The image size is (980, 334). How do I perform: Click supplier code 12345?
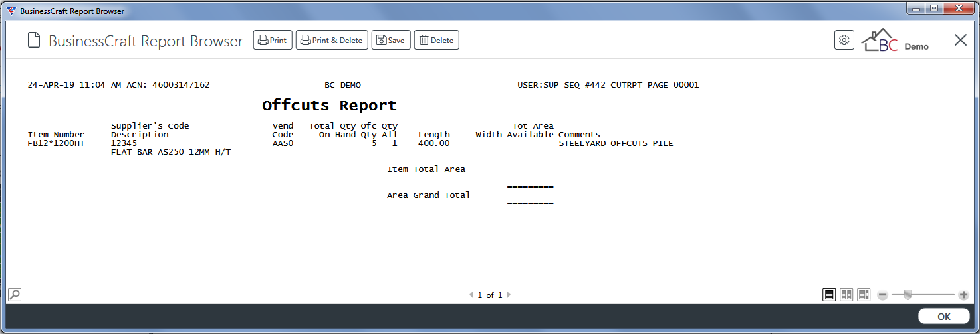pos(124,143)
